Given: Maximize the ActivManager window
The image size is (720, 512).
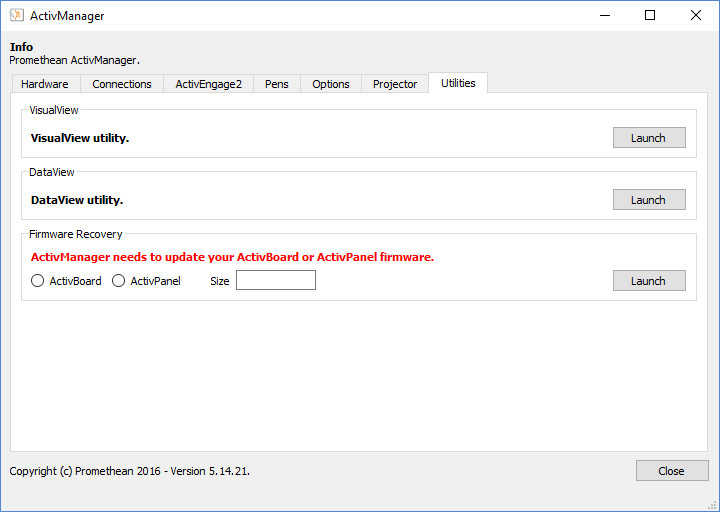Looking at the screenshot, I should 650,16.
